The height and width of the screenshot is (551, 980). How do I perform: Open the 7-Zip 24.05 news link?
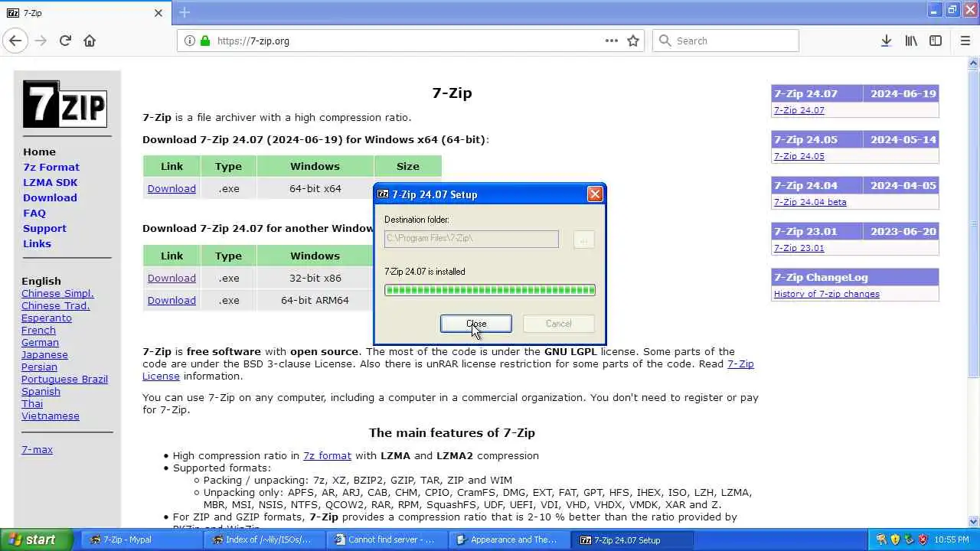pos(799,156)
